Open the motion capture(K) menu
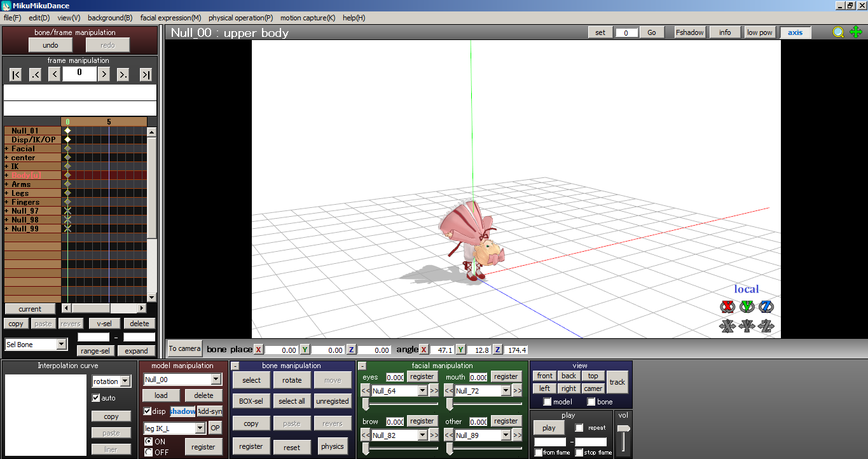Screen dimensions: 868x459 click(x=308, y=18)
